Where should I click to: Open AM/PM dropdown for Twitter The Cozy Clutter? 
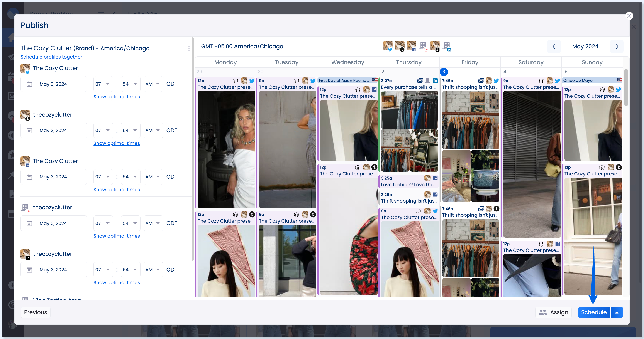[x=153, y=84]
